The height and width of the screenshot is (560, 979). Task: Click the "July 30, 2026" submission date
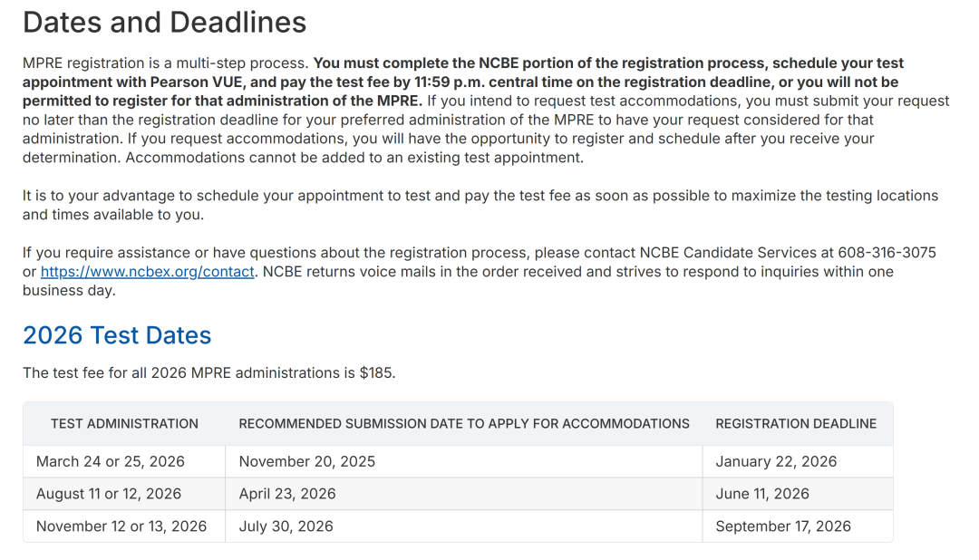tap(286, 526)
